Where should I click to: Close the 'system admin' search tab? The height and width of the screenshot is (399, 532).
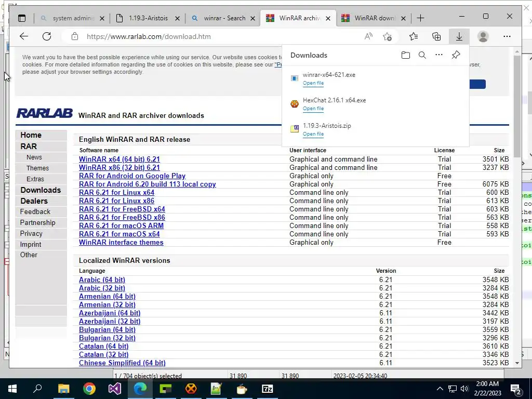tap(102, 18)
